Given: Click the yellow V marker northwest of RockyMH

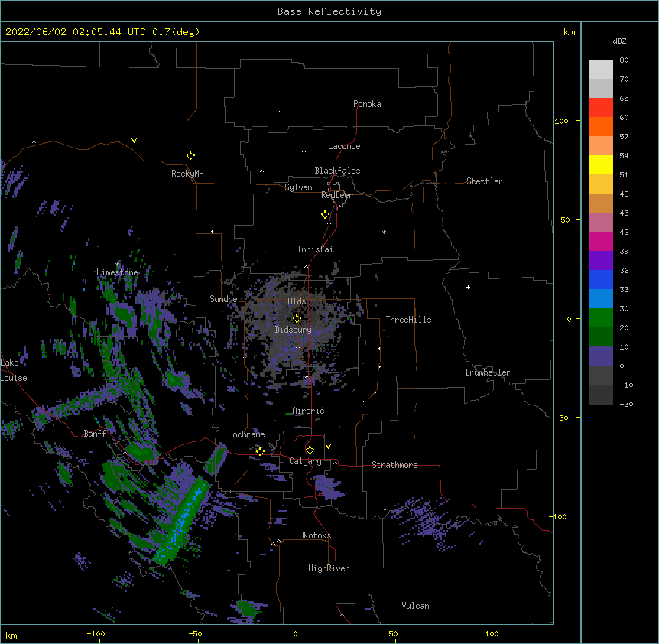Looking at the screenshot, I should (134, 141).
